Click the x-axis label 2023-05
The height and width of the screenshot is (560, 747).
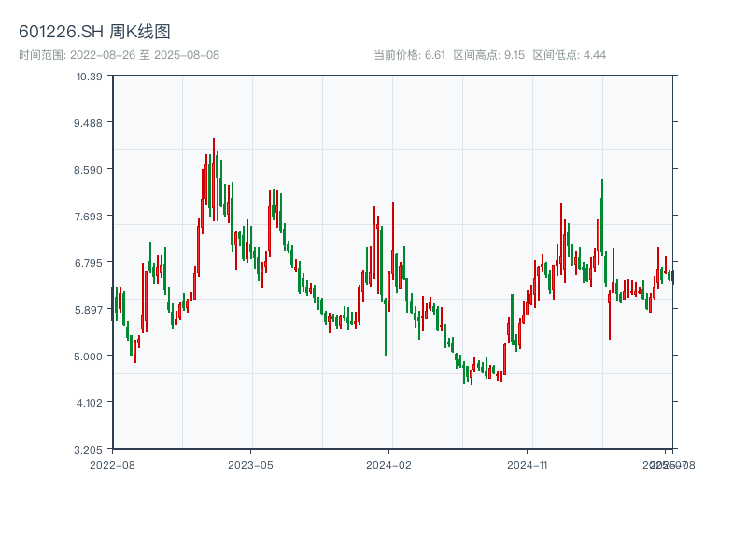click(x=250, y=465)
